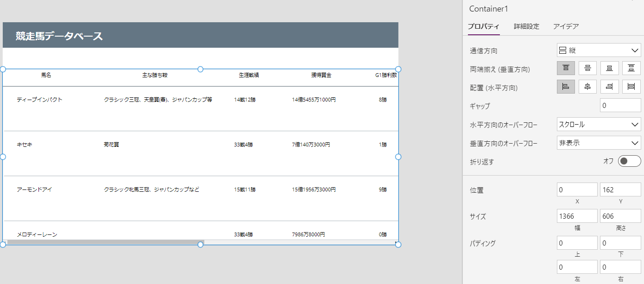Image resolution: width=644 pixels, height=284 pixels.
Task: Click the container's middle-right selection handle
Action: tap(398, 157)
